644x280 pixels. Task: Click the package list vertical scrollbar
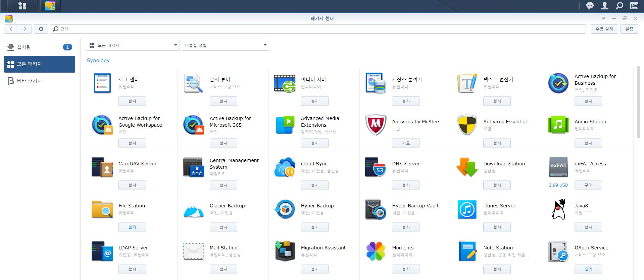pyautogui.click(x=638, y=102)
